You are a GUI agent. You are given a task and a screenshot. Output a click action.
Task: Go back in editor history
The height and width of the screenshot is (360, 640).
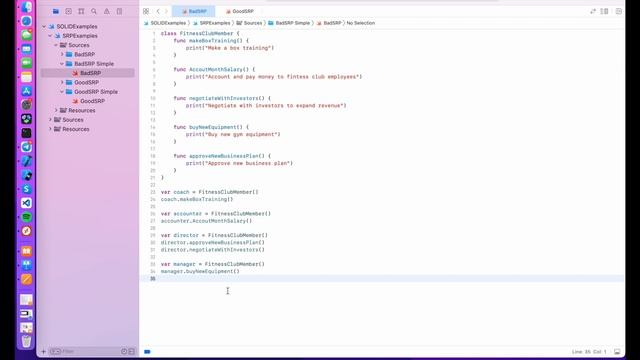coord(158,11)
